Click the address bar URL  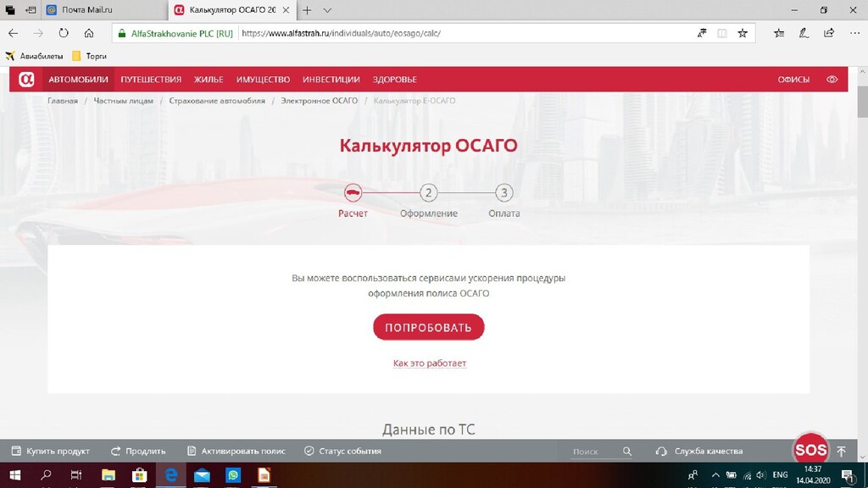pyautogui.click(x=341, y=33)
